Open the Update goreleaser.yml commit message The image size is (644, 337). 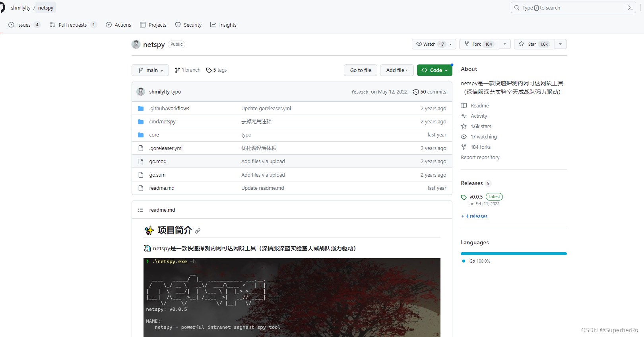pos(266,108)
